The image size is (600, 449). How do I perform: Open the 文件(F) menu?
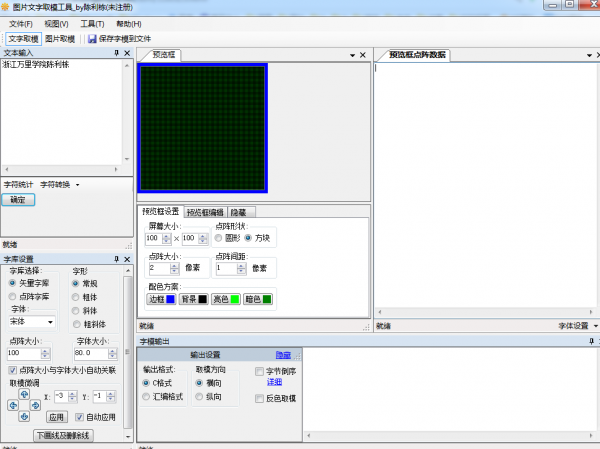[21, 24]
